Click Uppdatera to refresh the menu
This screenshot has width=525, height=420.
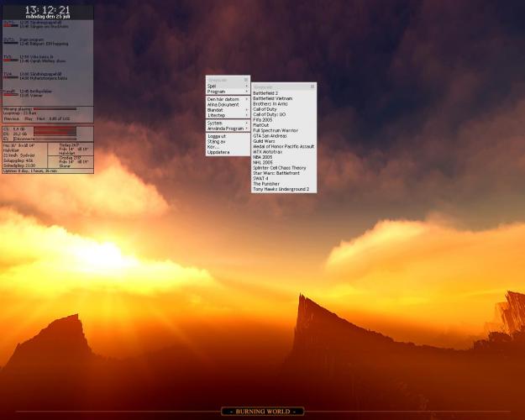point(218,152)
